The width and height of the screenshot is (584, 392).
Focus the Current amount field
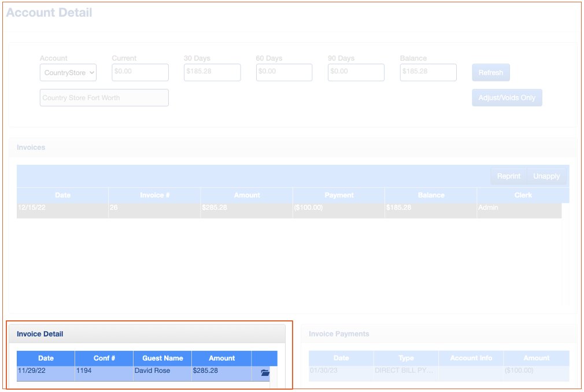point(140,72)
